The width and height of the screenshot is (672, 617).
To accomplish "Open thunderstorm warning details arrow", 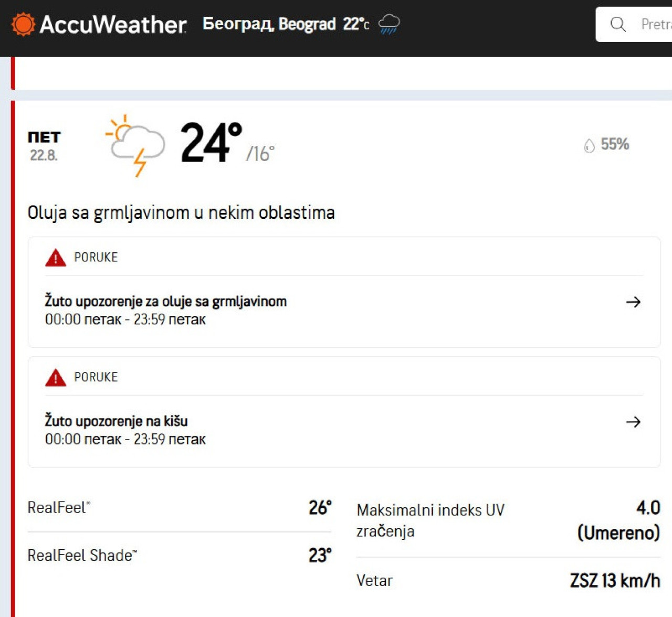I will (633, 302).
